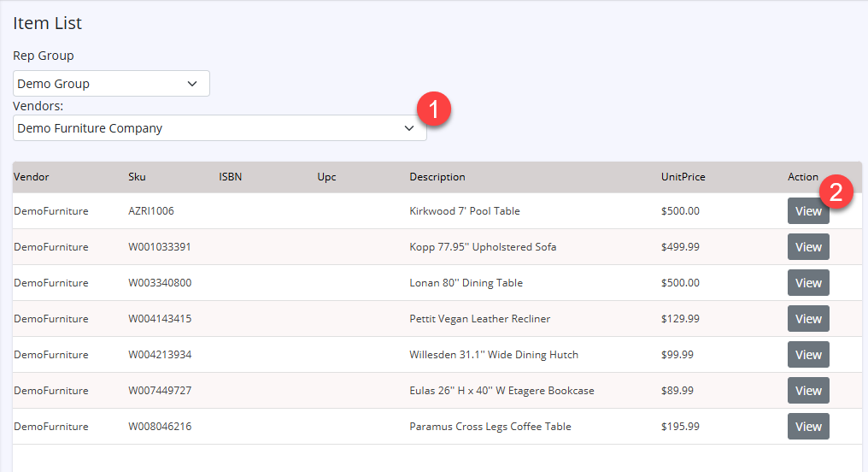The image size is (868, 472).
Task: Open the Rep Group dropdown showing Demo Group
Action: [111, 84]
